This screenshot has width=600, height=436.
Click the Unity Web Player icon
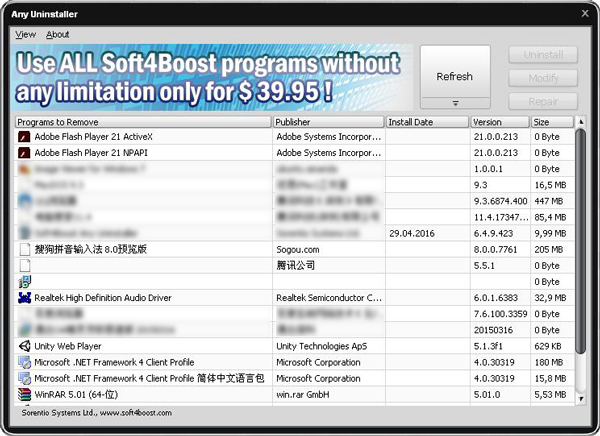click(24, 346)
